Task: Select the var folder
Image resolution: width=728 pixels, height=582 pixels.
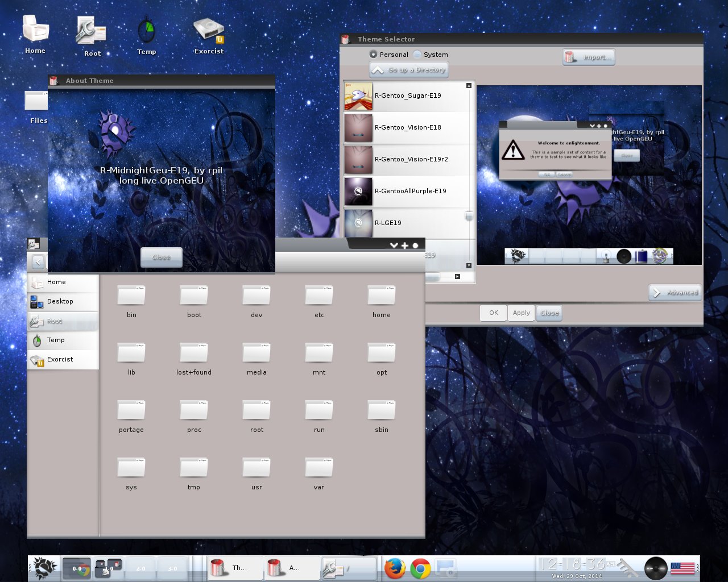Action: point(319,473)
